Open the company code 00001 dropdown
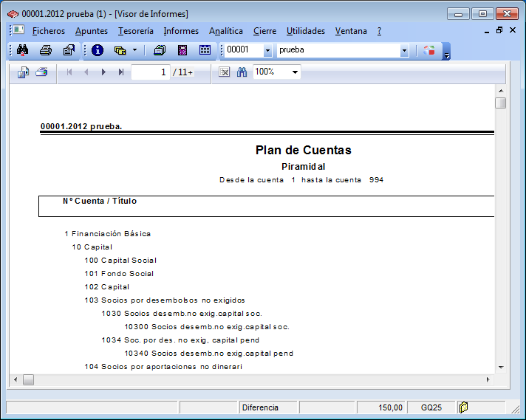This screenshot has width=526, height=420. 267,50
